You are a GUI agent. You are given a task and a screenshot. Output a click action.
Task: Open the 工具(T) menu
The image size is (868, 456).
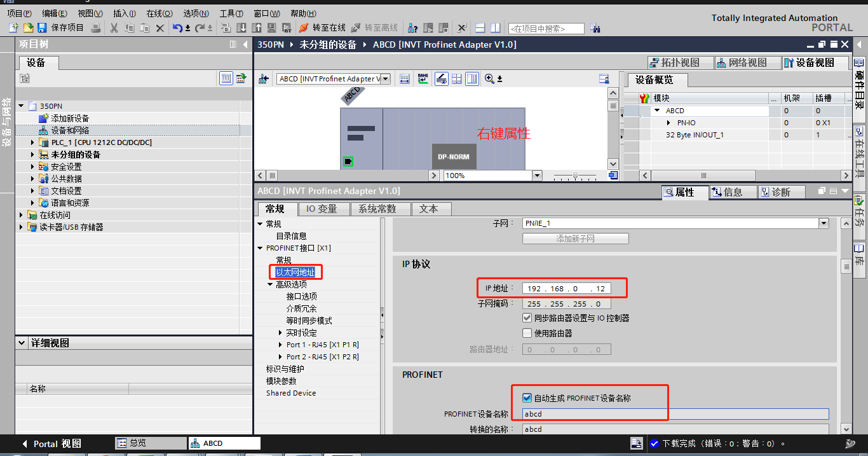pyautogui.click(x=231, y=13)
